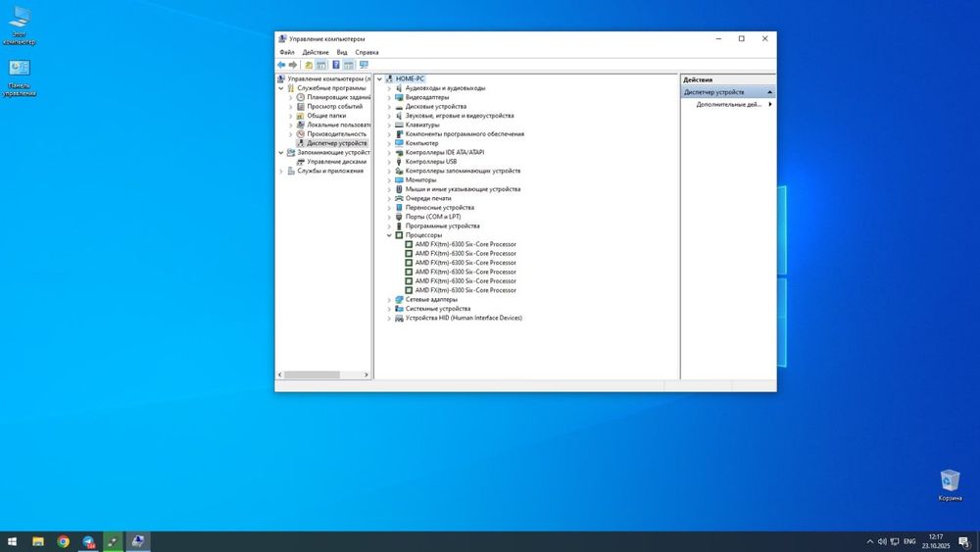Expand the Порты (COM и LPT) chevron
This screenshot has width=980, height=552.
point(389,217)
